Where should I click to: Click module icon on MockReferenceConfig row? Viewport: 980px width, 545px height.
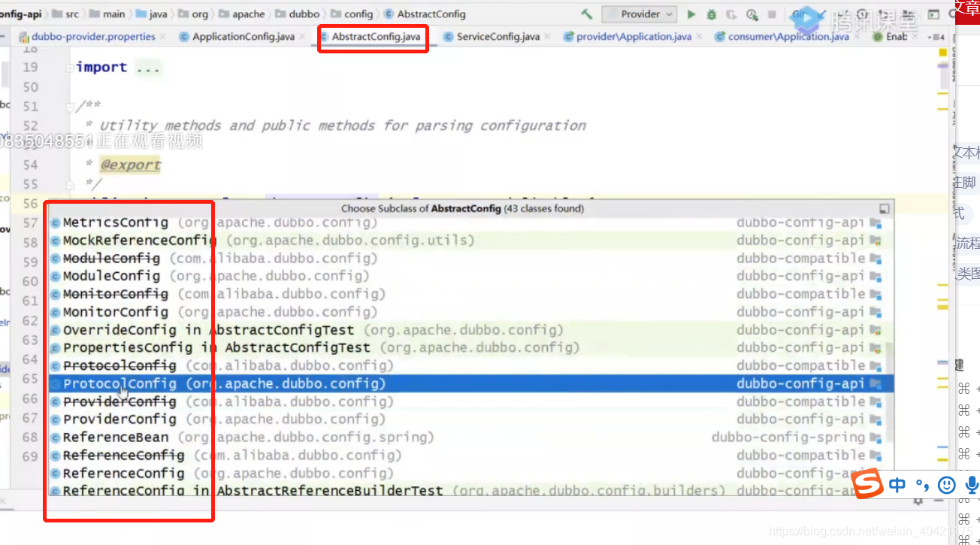click(876, 241)
